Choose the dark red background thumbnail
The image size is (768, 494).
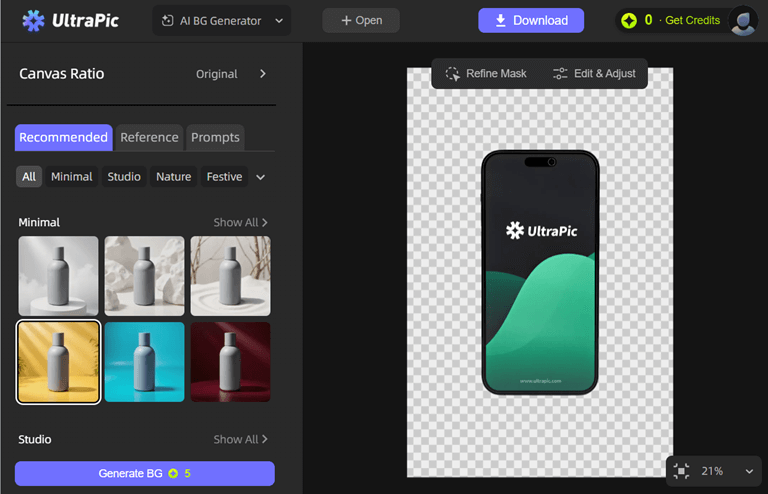(231, 362)
